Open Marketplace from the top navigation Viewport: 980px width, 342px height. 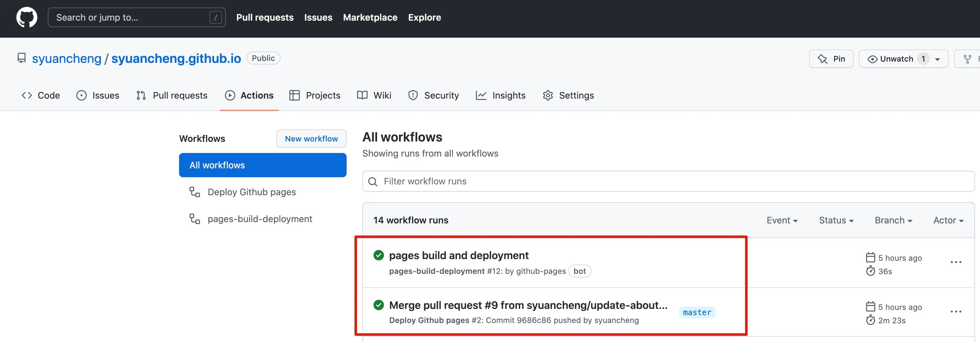pyautogui.click(x=370, y=17)
